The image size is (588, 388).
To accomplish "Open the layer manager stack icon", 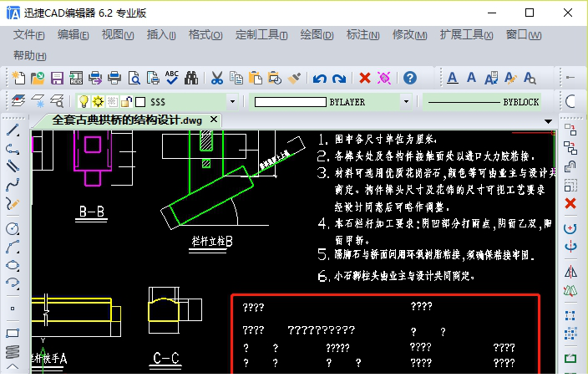I will pos(18,101).
